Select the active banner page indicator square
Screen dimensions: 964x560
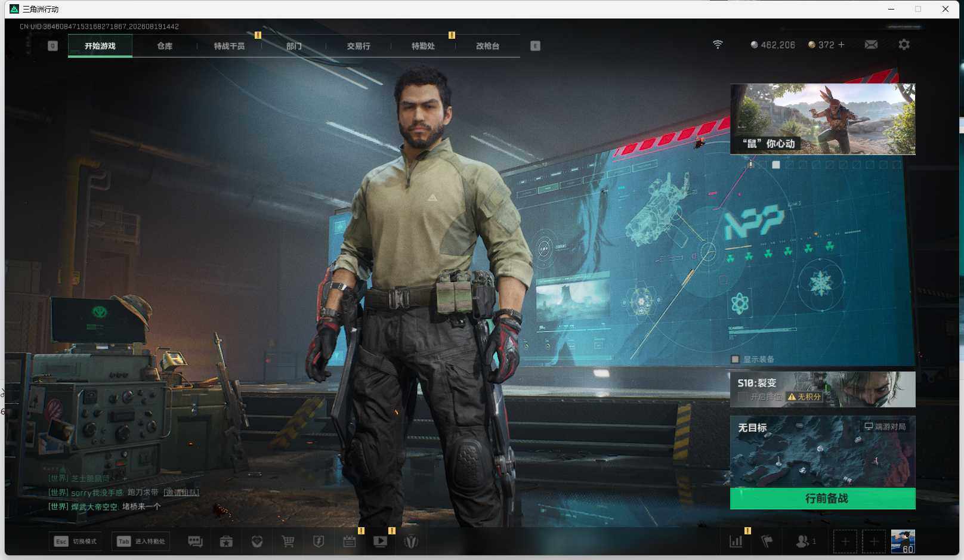pyautogui.click(x=776, y=165)
